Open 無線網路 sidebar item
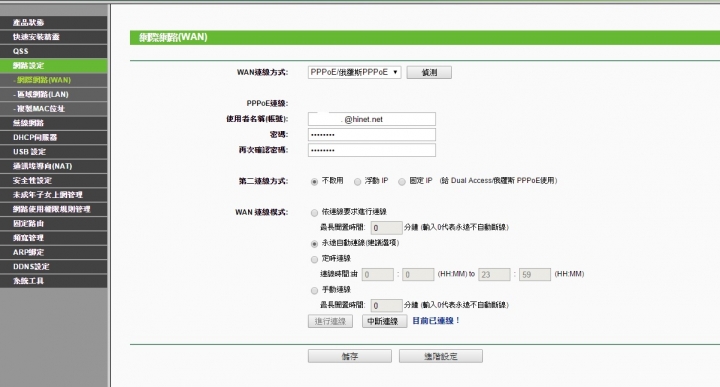 coord(54,123)
